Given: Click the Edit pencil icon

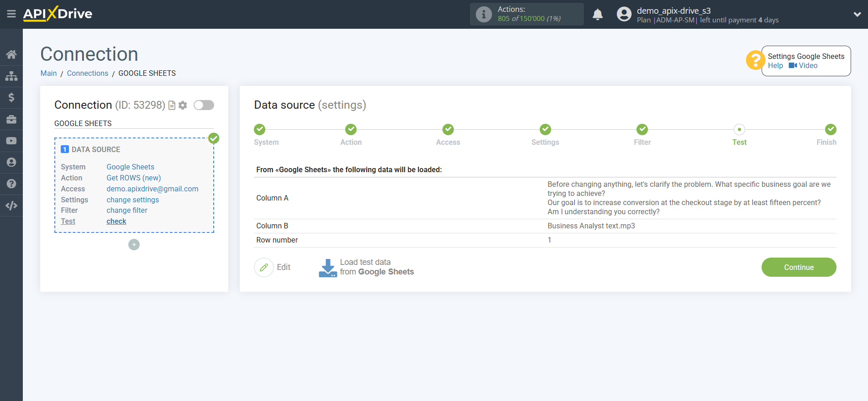Looking at the screenshot, I should [264, 268].
